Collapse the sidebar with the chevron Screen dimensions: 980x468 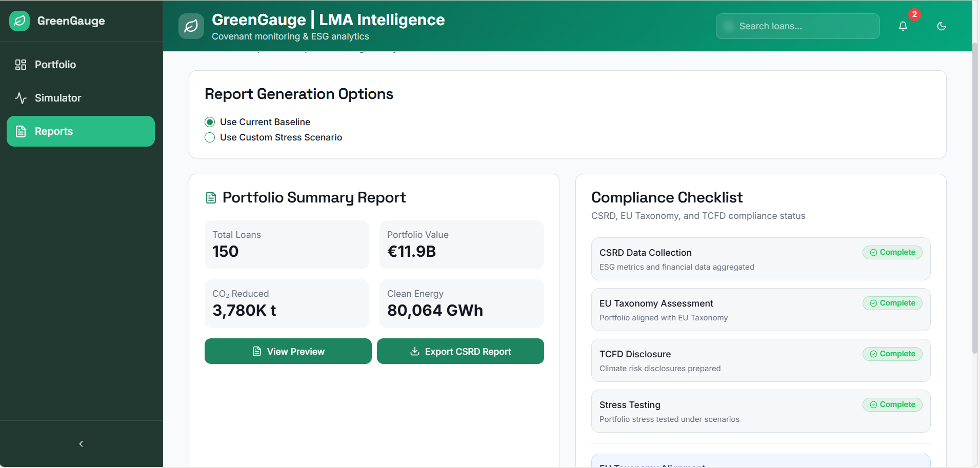[81, 444]
